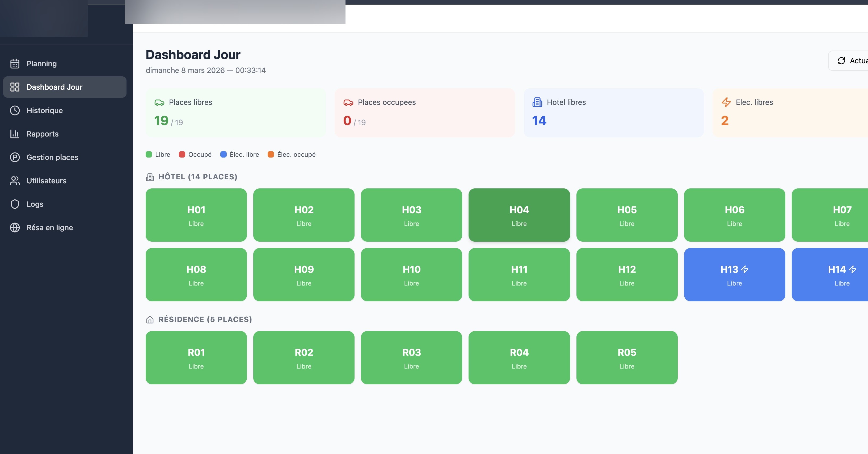Click the Résa en ligne globe icon
Screen dimensions: 868x454
(x=15, y=227)
